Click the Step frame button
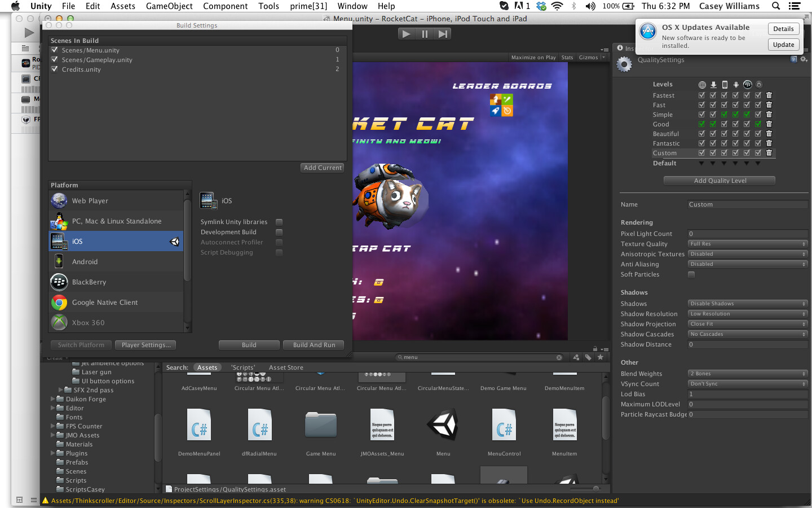 pos(443,34)
